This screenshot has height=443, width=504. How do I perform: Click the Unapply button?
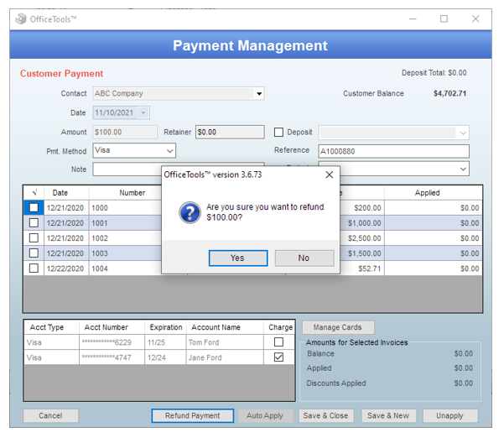click(x=450, y=415)
